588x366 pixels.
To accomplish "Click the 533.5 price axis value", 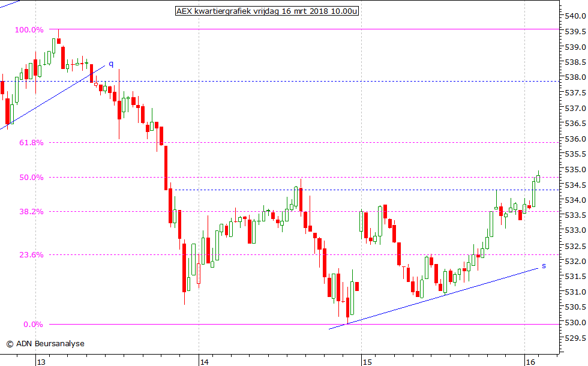I will (575, 215).
